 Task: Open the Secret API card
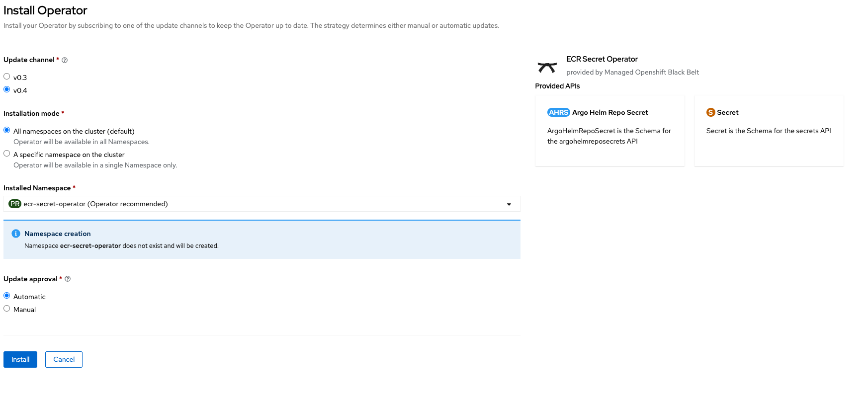click(x=769, y=131)
